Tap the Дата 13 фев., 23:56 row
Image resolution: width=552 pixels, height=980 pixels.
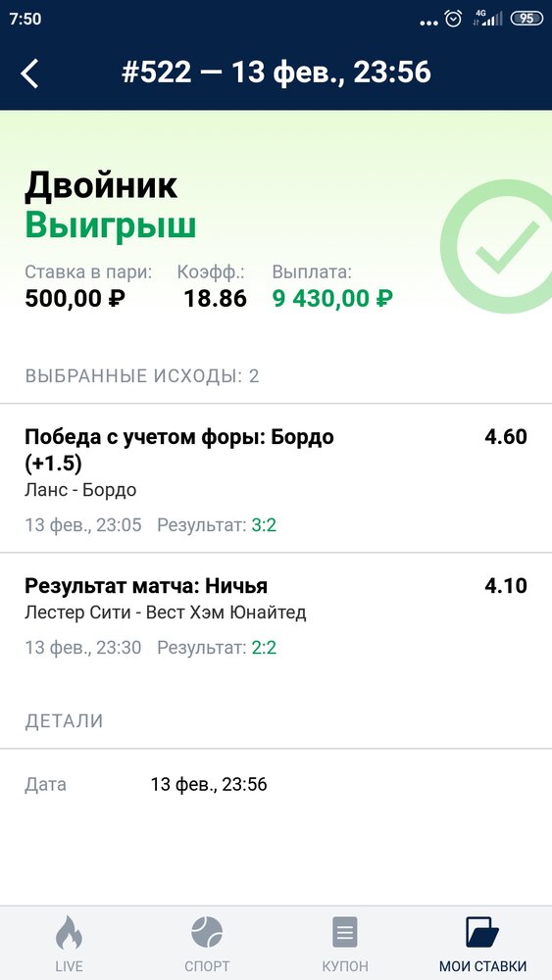coord(276,784)
